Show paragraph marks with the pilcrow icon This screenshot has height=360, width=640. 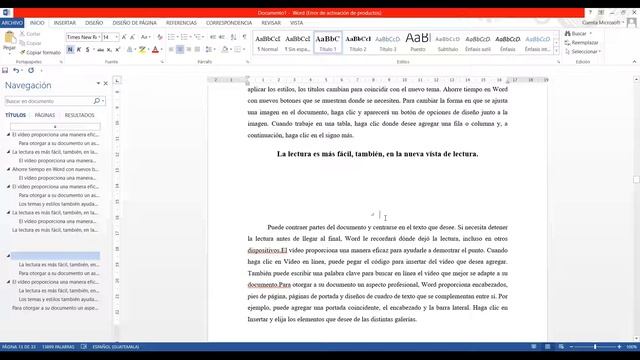coord(244,37)
